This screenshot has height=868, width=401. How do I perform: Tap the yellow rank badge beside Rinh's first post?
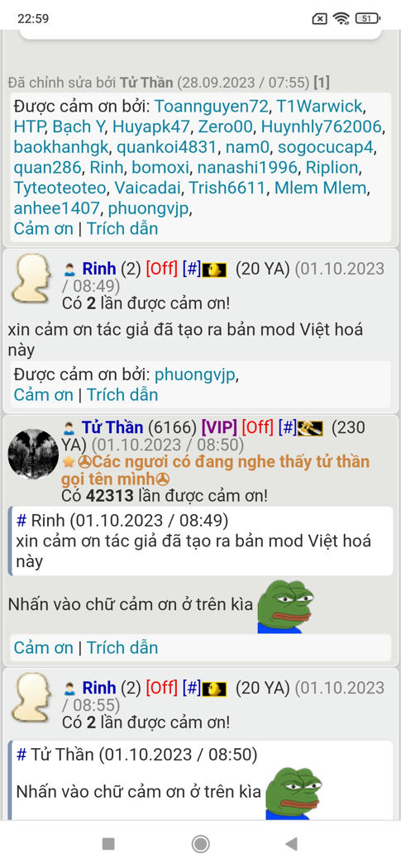click(215, 270)
